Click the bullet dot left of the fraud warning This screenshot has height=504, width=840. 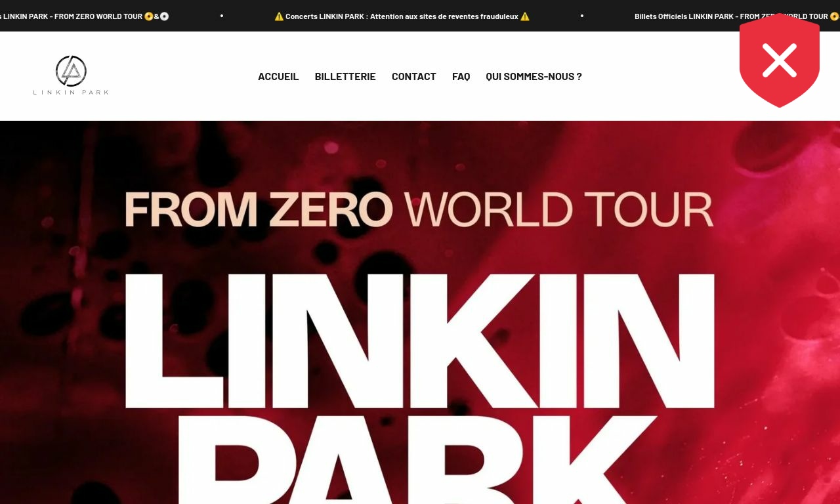222,16
